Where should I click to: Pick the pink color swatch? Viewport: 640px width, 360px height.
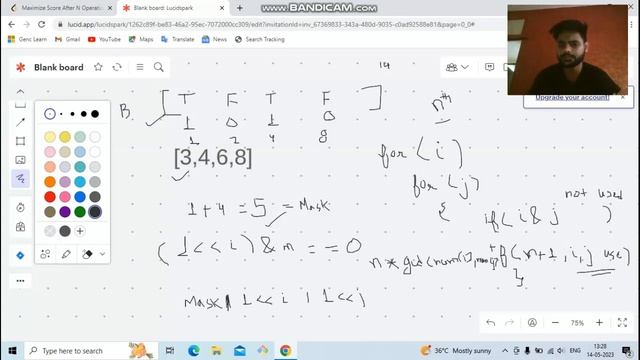[x=65, y=197]
